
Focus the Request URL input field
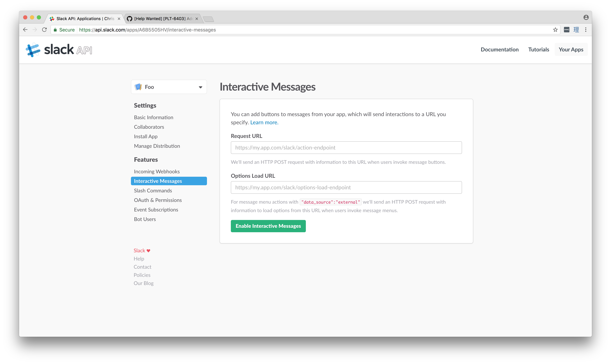pos(346,148)
